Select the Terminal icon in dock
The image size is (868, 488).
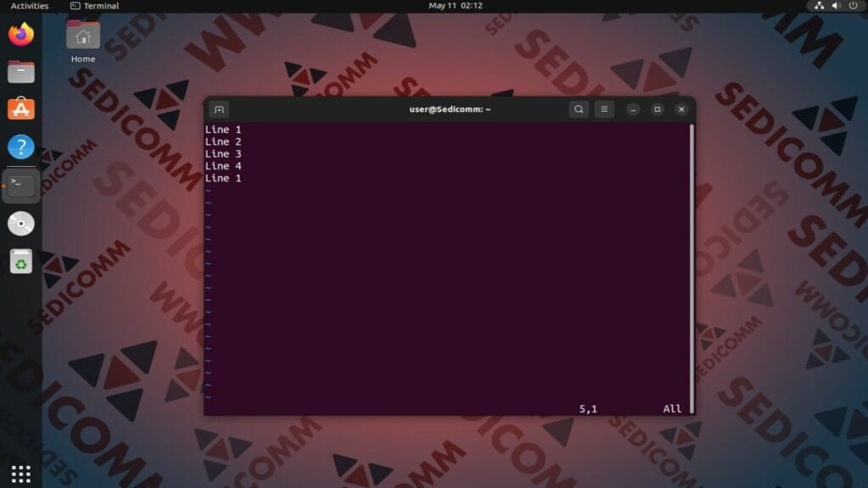pos(21,186)
